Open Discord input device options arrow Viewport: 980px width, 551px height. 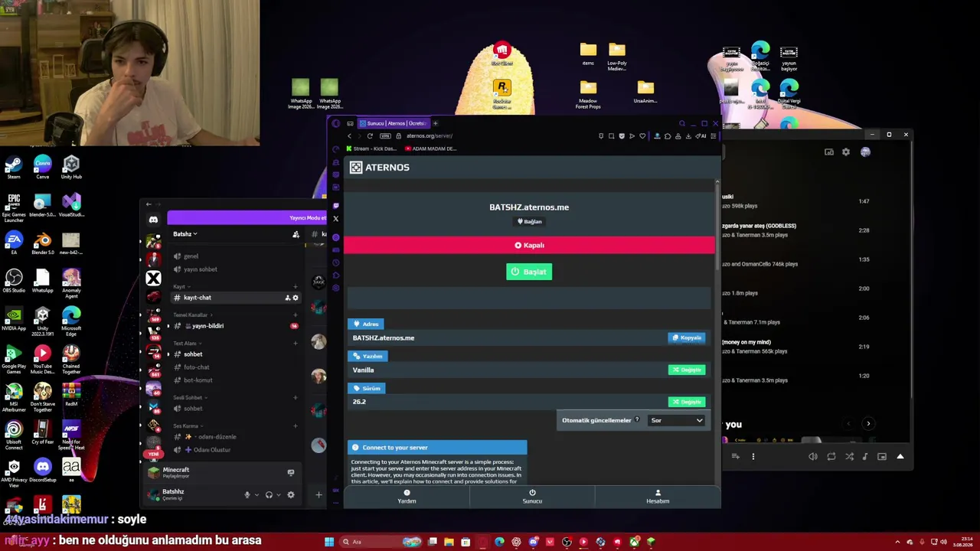click(256, 495)
